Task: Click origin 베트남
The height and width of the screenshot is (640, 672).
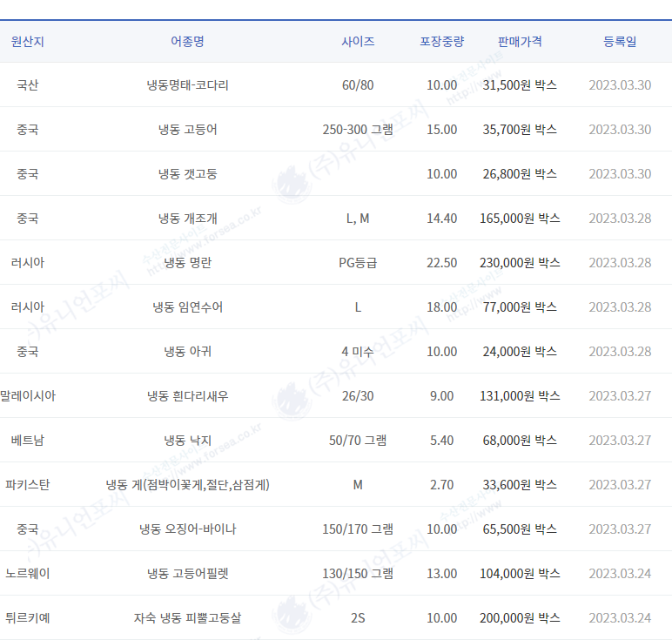Action: pos(28,441)
